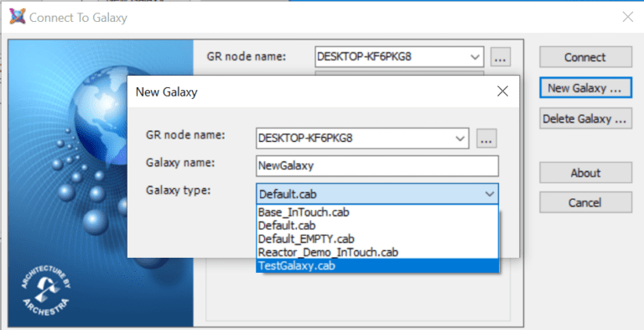
Task: Click the Archestra logo on blue panel
Action: [45, 291]
